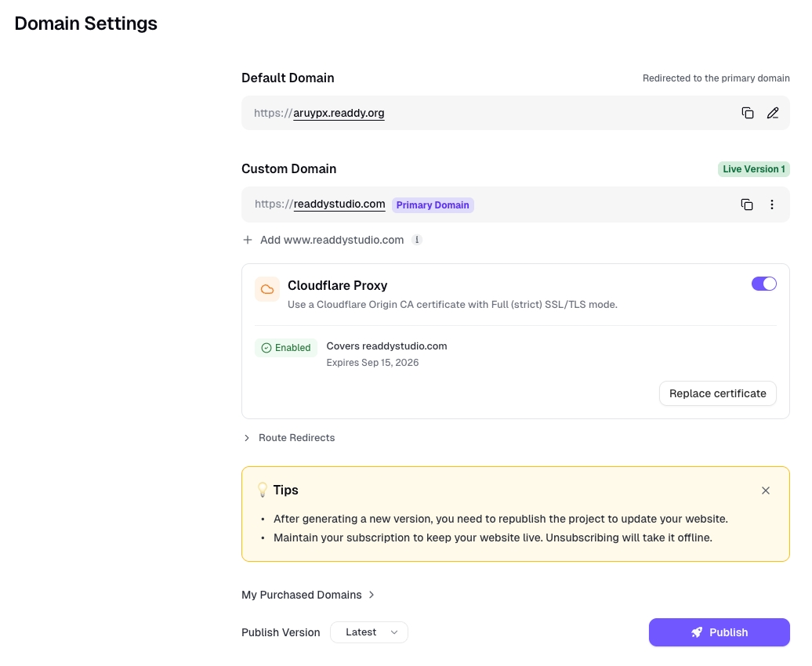
Task: Open three-dot menu for readdystudio.com
Action: (771, 205)
